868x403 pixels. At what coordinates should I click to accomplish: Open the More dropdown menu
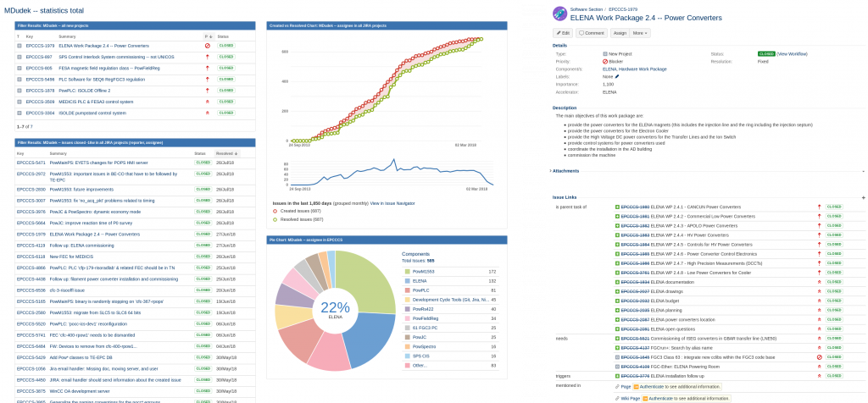click(639, 33)
